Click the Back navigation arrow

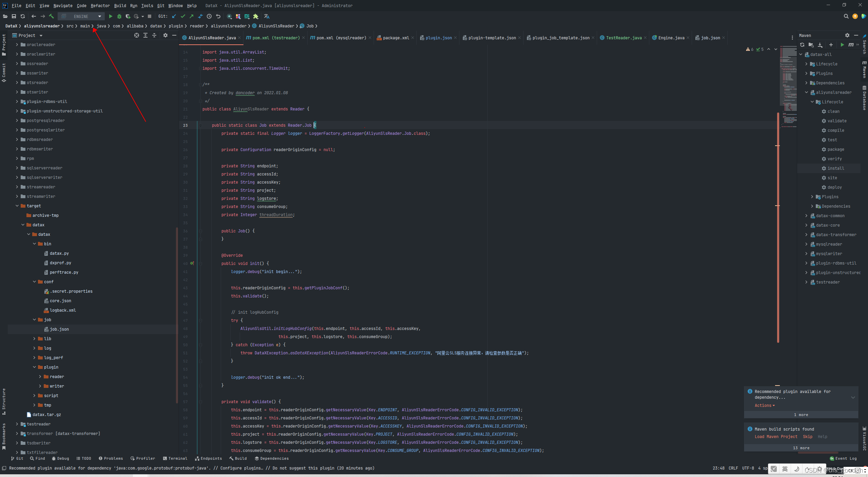[34, 16]
